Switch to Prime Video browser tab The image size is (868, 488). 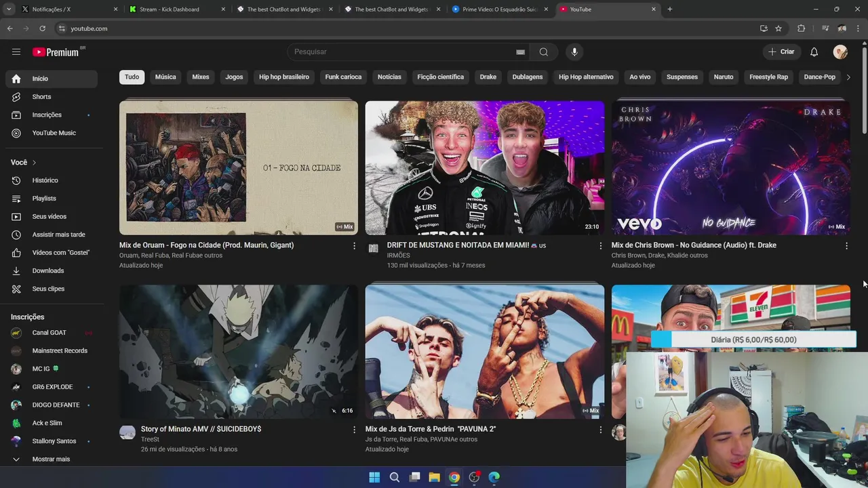click(x=500, y=9)
